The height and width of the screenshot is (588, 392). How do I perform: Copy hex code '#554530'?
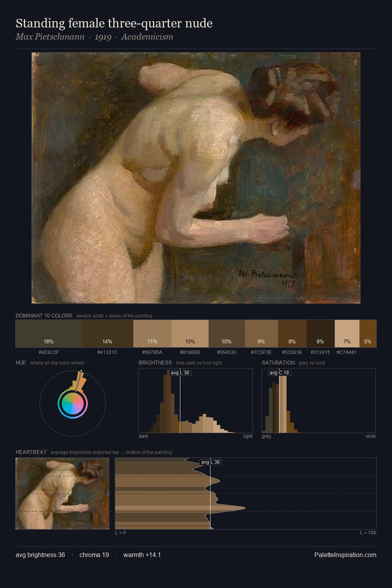point(227,352)
